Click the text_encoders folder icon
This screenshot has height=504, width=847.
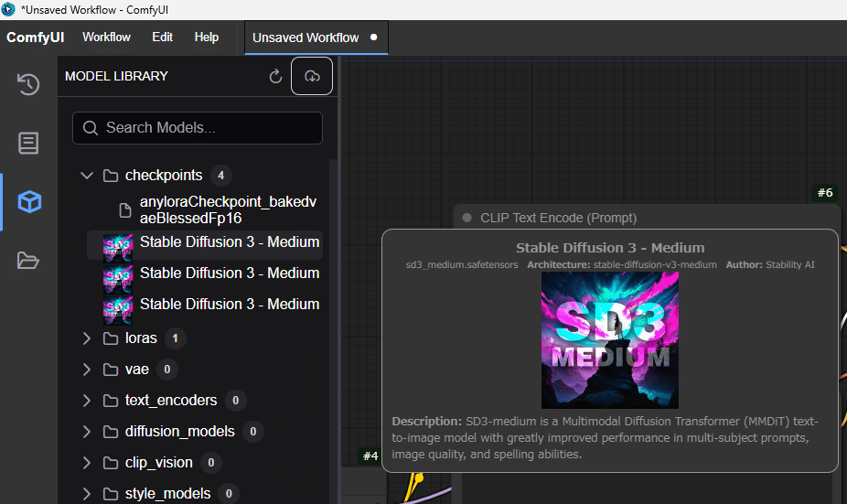[x=111, y=401]
